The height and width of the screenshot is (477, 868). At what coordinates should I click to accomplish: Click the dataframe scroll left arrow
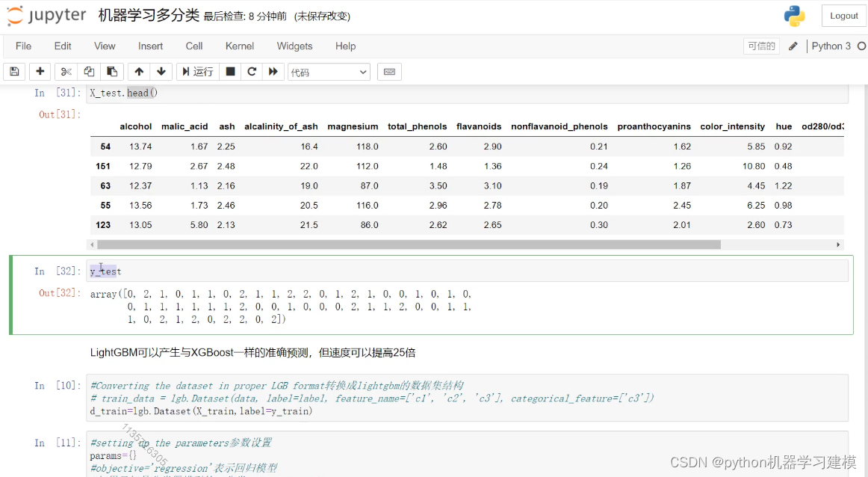tap(92, 244)
